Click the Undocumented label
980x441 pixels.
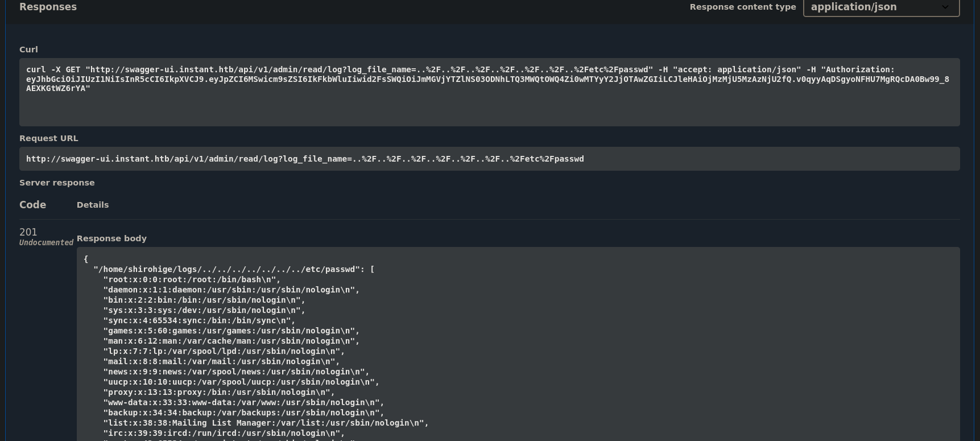point(46,242)
